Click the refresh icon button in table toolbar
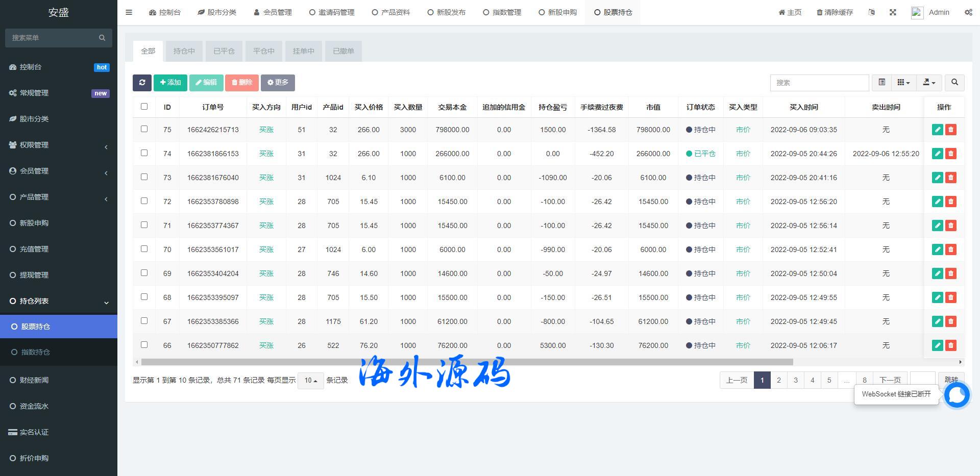Image resolution: width=980 pixels, height=476 pixels. pyautogui.click(x=142, y=83)
